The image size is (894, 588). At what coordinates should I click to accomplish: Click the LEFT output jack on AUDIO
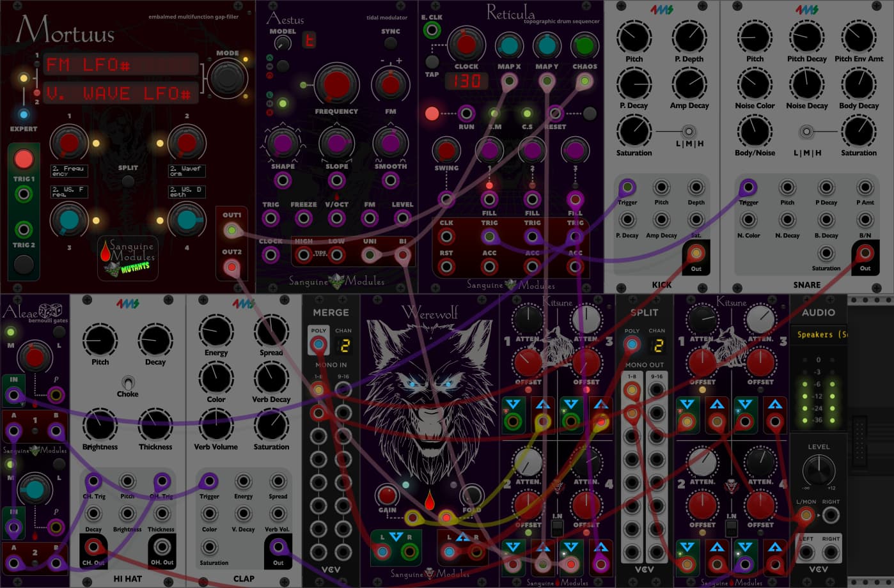point(806,552)
